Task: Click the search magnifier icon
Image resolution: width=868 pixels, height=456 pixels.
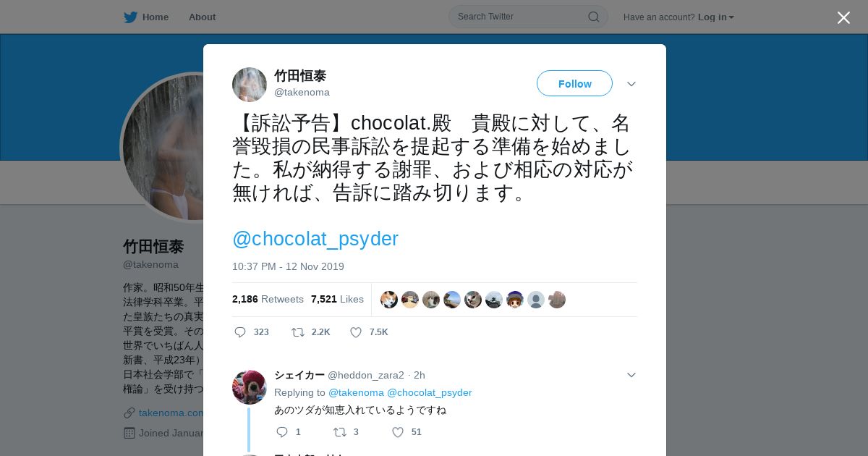Action: [x=593, y=17]
